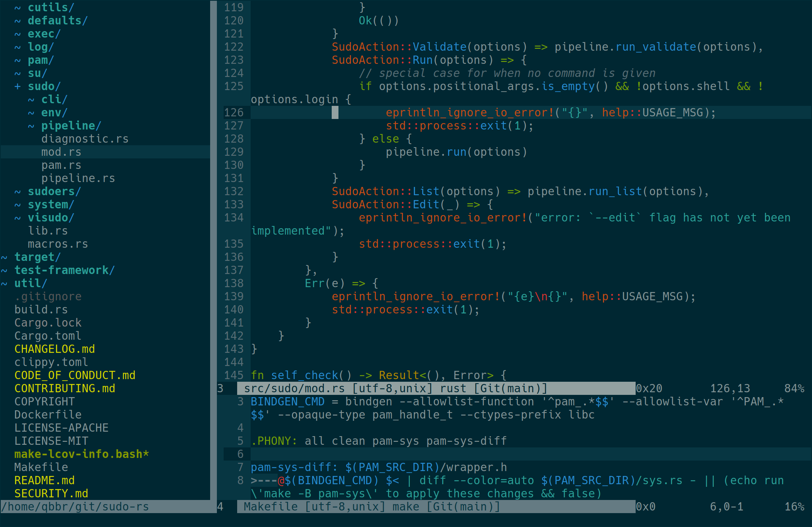This screenshot has width=812, height=527.
Task: Click line number 126 in the gutter
Action: pos(234,113)
